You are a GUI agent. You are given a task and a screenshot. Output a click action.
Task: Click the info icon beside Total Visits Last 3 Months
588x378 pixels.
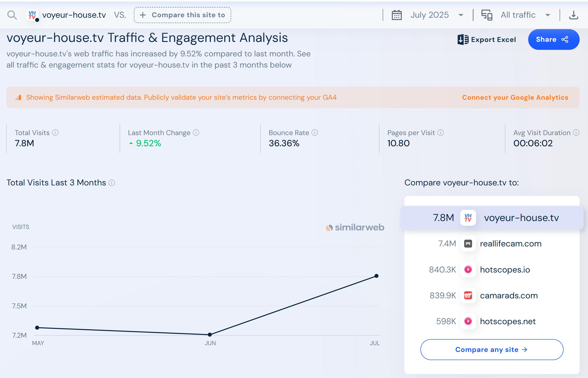click(x=112, y=183)
